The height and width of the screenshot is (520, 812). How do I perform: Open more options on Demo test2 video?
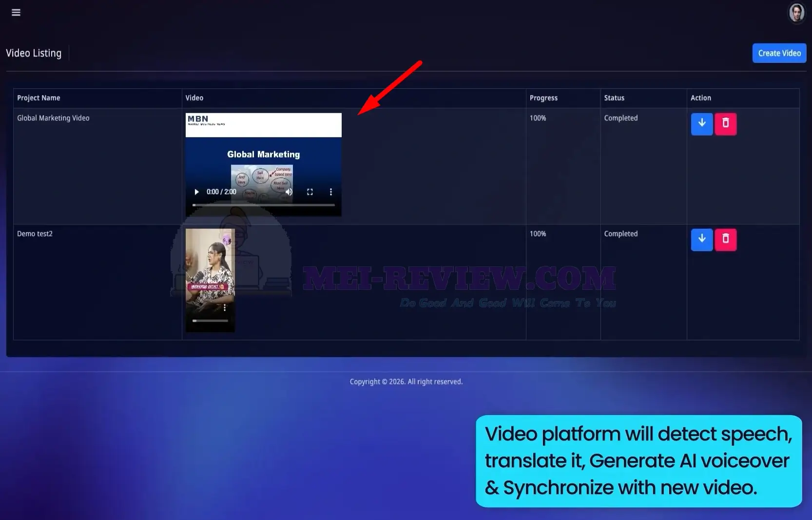pos(224,308)
